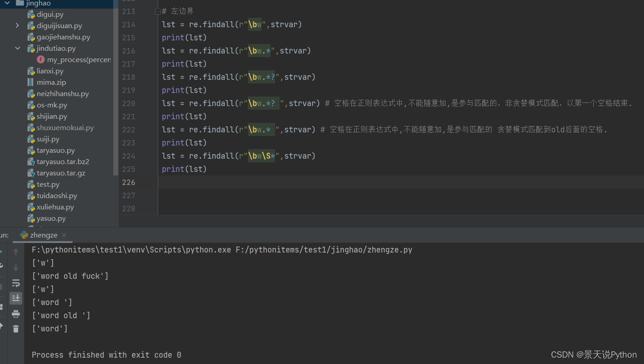This screenshot has height=364, width=644.
Task: Open taryasuo.py in the project tree
Action: [56, 150]
